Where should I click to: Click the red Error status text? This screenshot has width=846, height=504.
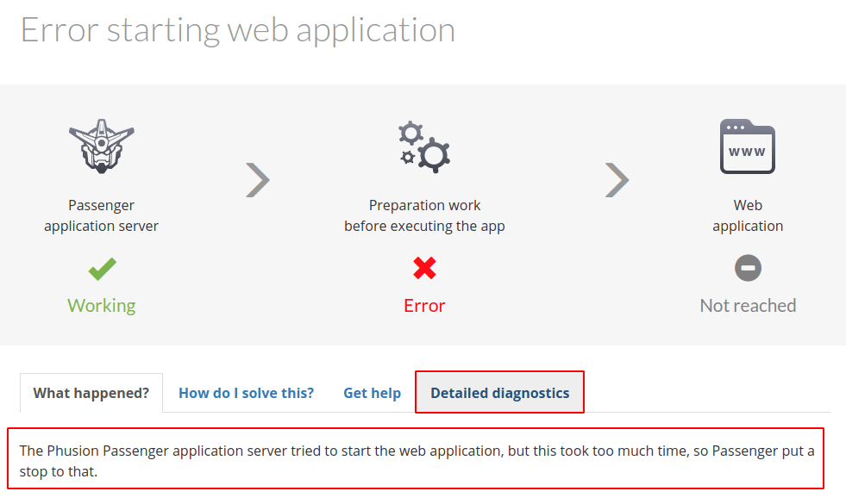pyautogui.click(x=424, y=306)
